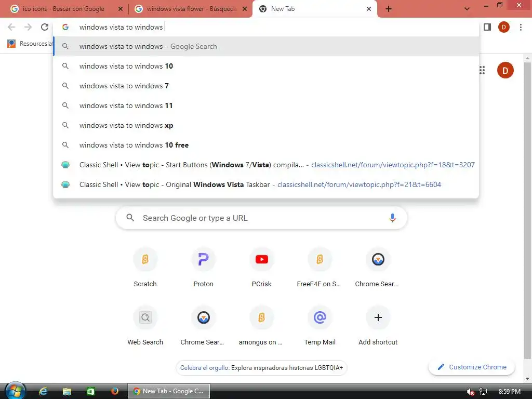
Task: Restore down the Chrome window
Action: pyautogui.click(x=499, y=5)
